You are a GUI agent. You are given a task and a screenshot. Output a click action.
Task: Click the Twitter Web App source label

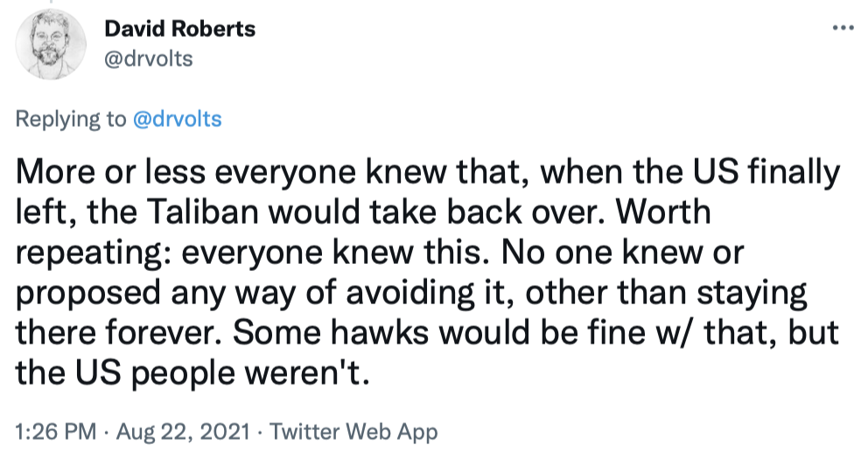click(x=354, y=432)
